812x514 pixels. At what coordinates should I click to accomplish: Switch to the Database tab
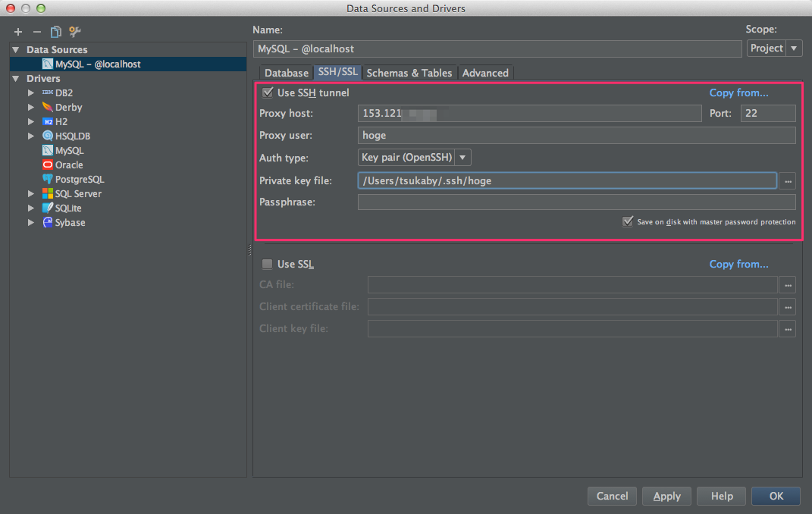click(x=286, y=73)
